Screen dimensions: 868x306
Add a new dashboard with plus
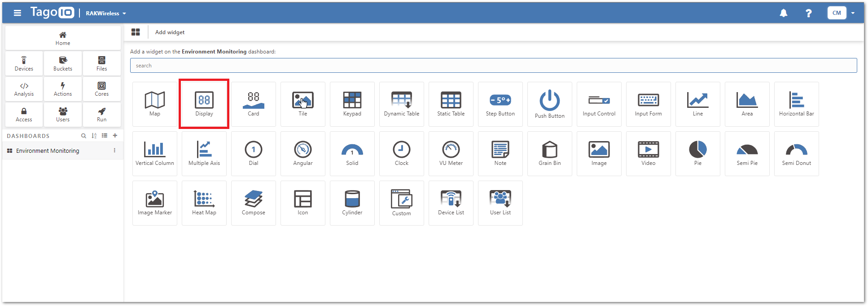(x=115, y=136)
